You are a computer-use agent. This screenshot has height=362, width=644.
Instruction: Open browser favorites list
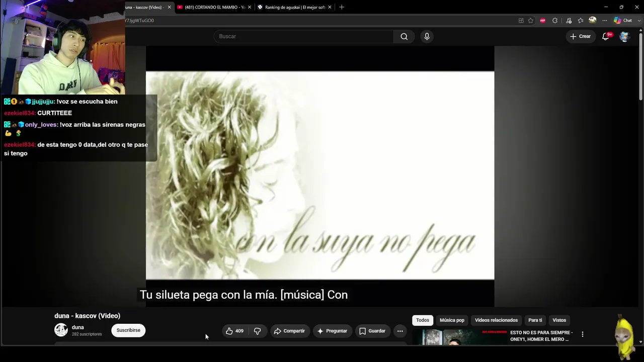click(x=581, y=21)
